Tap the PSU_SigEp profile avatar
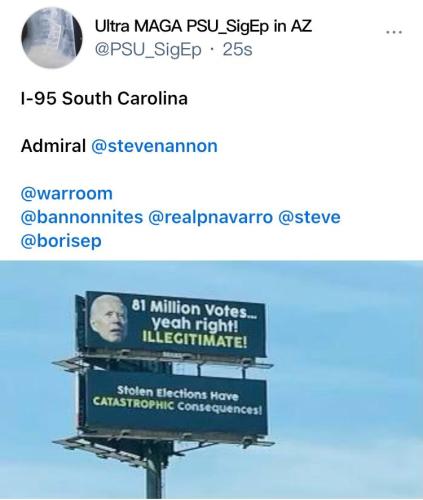Image resolution: width=423 pixels, height=500 pixels. [x=52, y=37]
